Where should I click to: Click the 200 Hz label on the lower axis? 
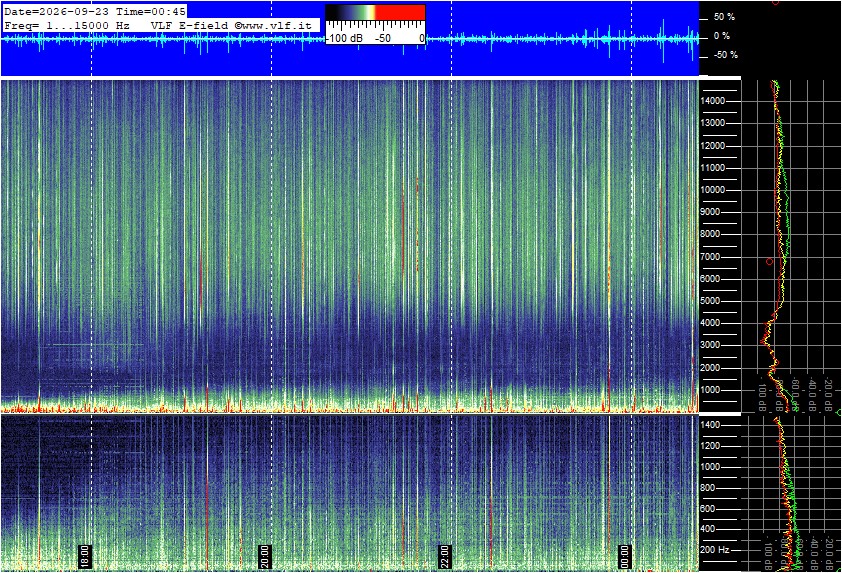pyautogui.click(x=715, y=550)
